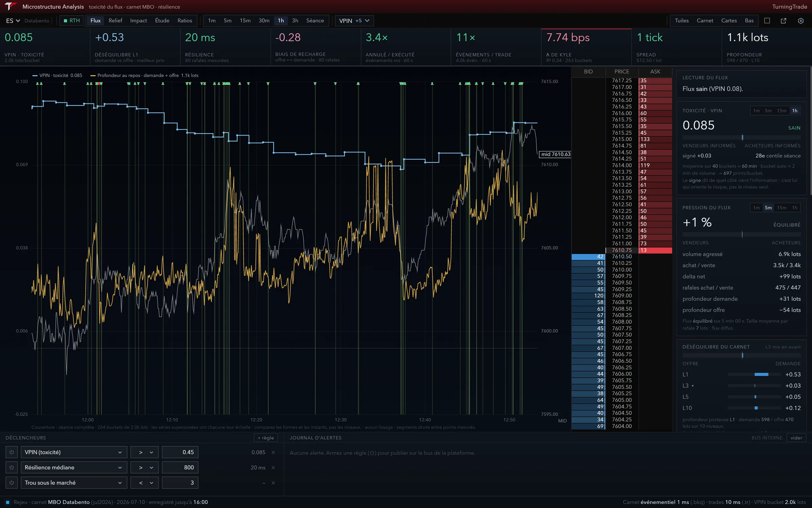
Task: Open the settings gear icon
Action: pyautogui.click(x=800, y=21)
